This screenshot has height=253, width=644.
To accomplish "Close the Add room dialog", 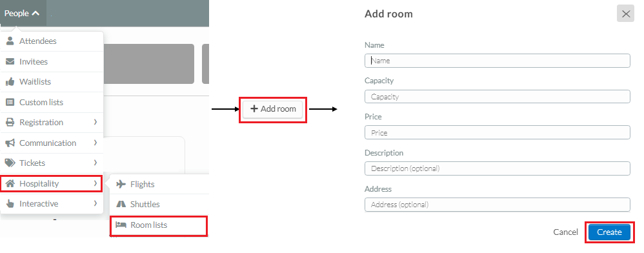I will pyautogui.click(x=625, y=14).
